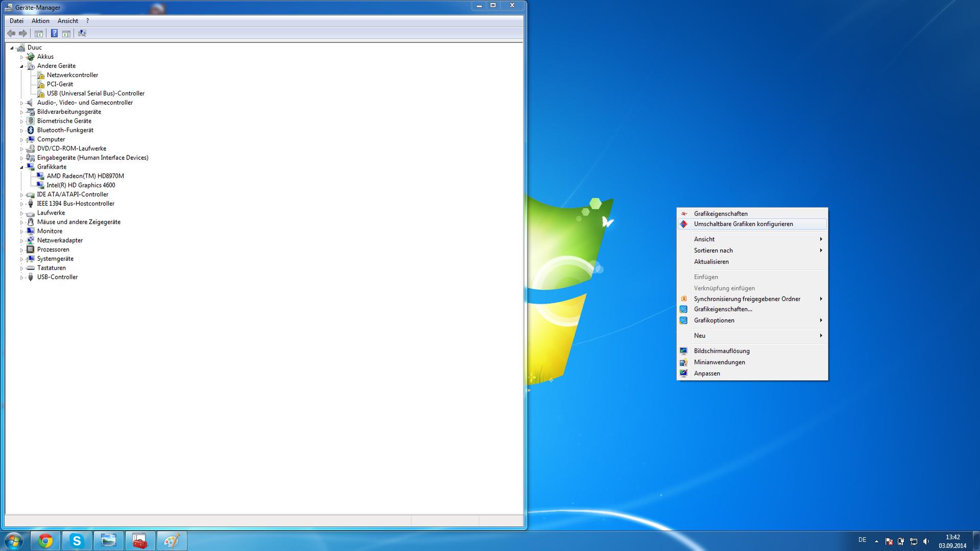Expand the Computer node
Image resolution: width=980 pixels, height=551 pixels.
[21, 139]
